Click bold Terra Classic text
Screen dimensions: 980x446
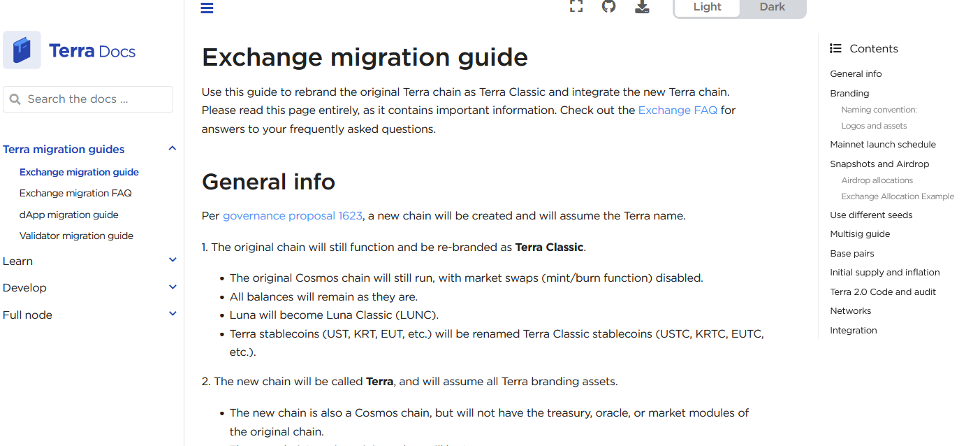pos(549,247)
